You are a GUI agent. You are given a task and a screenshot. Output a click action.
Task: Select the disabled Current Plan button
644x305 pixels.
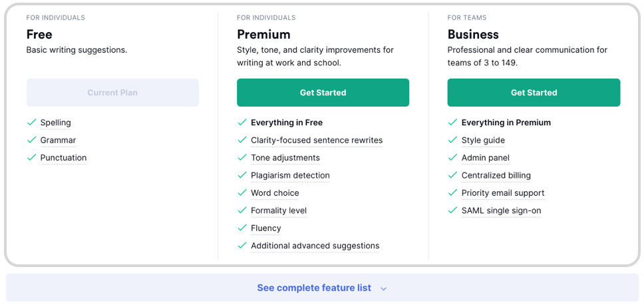112,93
